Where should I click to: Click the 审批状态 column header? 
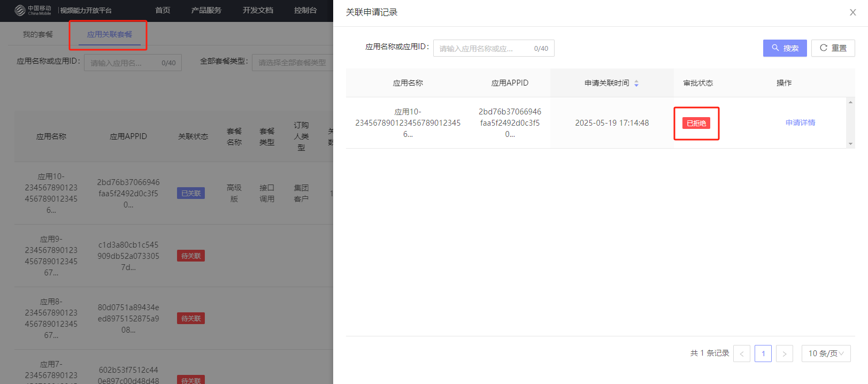coord(698,83)
